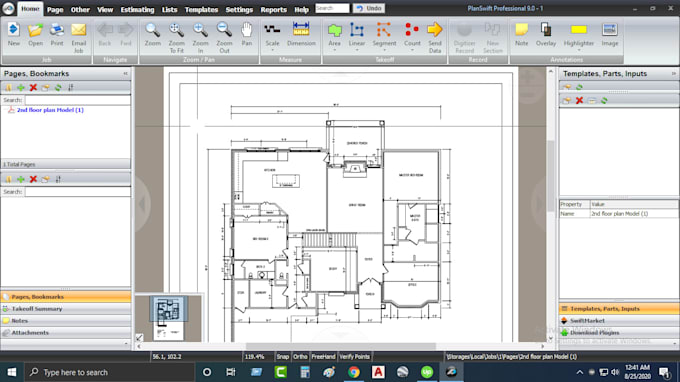
Task: Open the SwiftMarket panel
Action: [619, 321]
